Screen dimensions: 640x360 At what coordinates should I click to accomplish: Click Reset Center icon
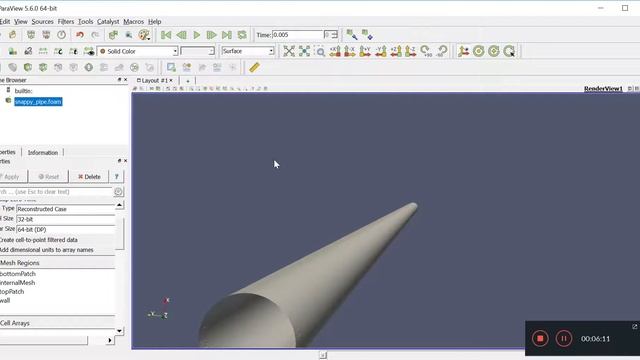pyautogui.click(x=494, y=51)
